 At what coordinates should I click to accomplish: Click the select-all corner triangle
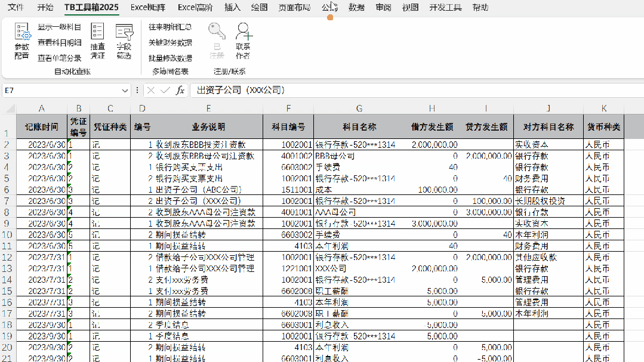[10, 109]
